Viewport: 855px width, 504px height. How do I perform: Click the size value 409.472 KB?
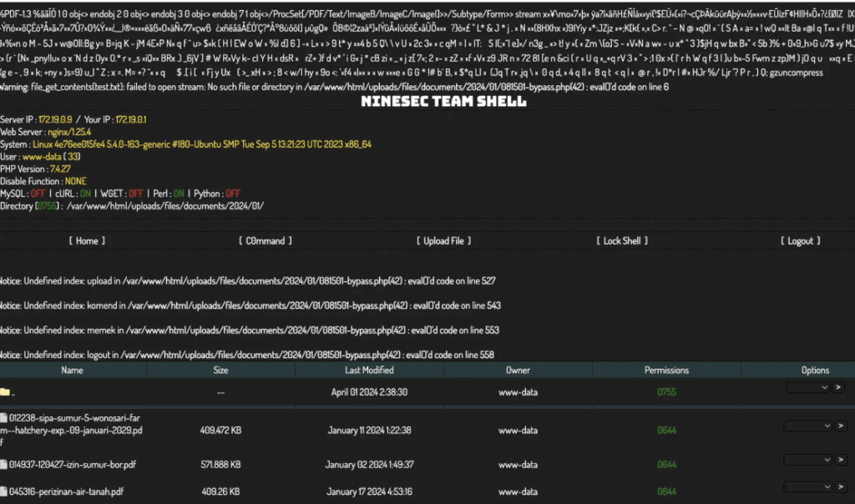[220, 431]
